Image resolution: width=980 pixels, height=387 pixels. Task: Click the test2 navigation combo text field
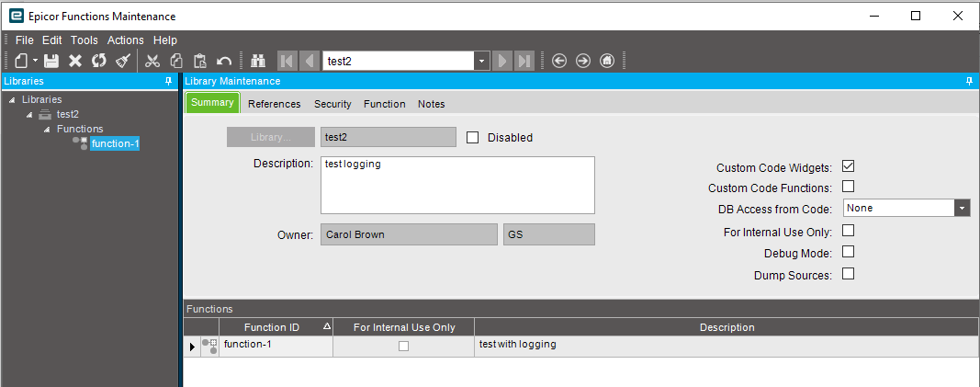click(399, 62)
